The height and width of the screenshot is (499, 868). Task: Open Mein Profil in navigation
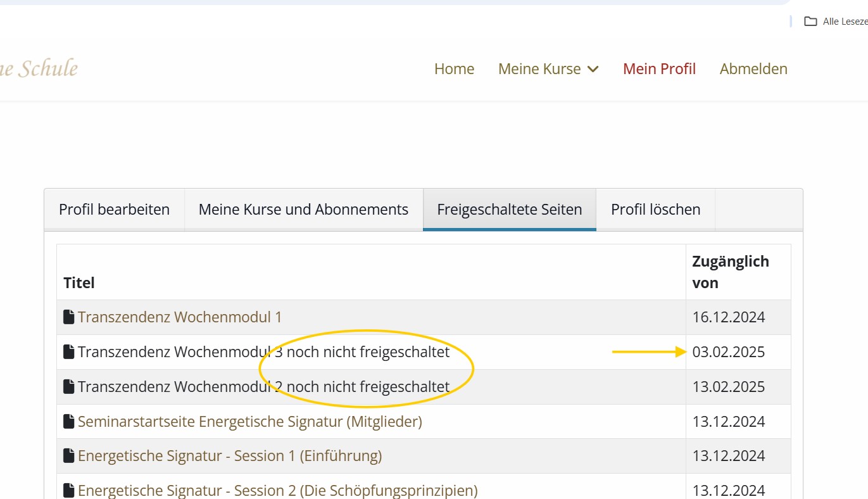[659, 69]
